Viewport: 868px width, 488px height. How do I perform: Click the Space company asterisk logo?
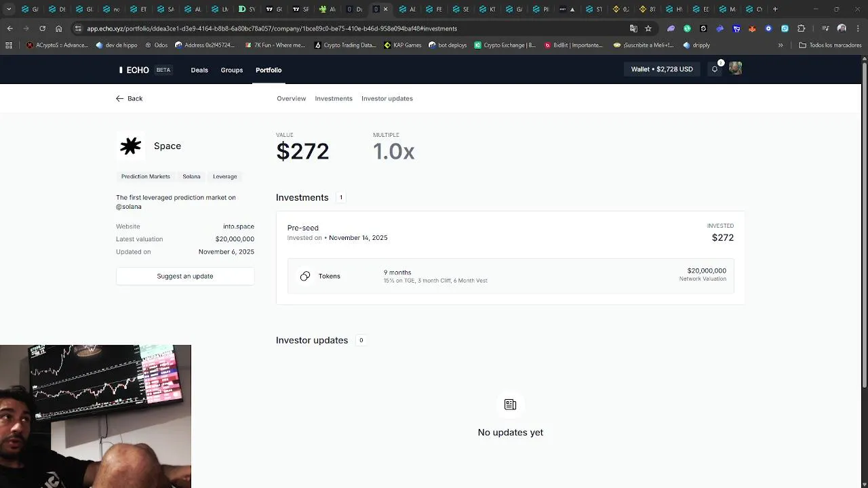pyautogui.click(x=130, y=146)
